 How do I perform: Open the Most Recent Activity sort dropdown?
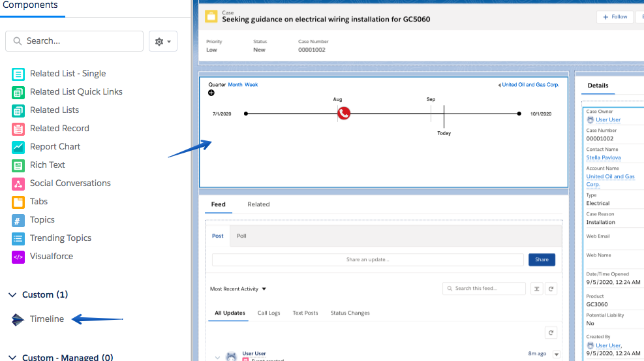(x=238, y=289)
